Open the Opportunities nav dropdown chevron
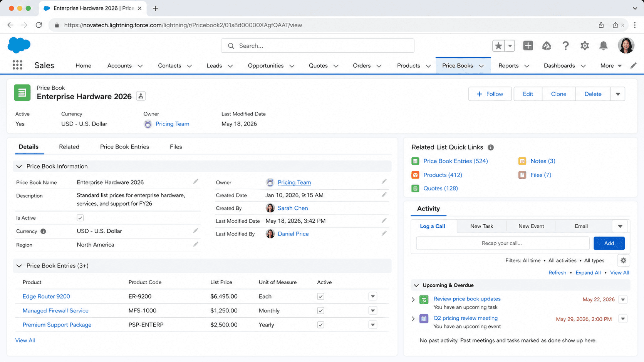The height and width of the screenshot is (362, 644). coord(292,66)
